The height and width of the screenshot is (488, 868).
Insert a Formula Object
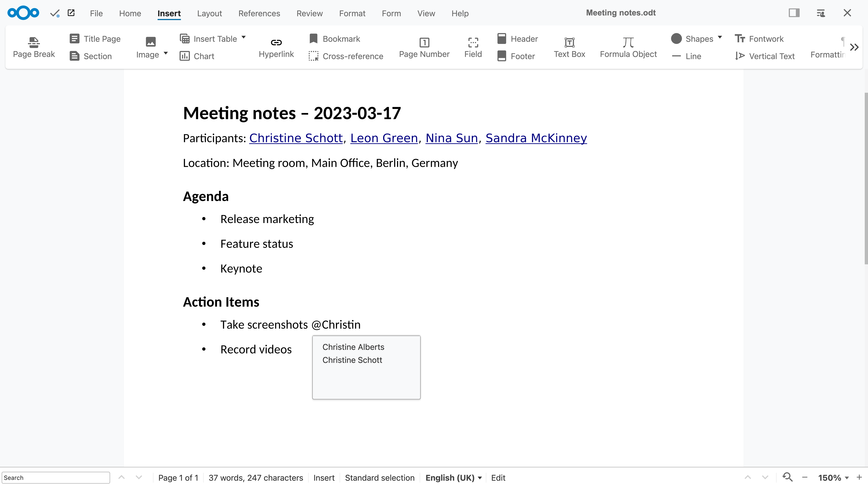628,47
